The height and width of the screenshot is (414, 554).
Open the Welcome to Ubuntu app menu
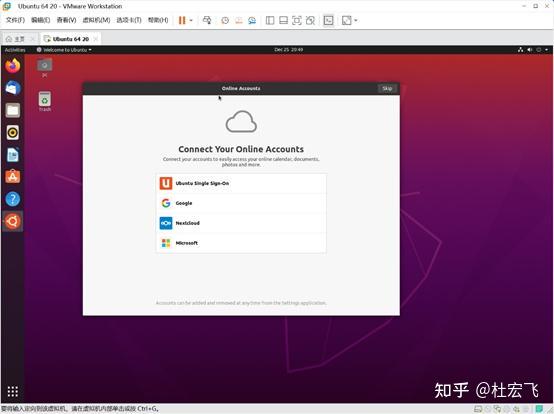coord(64,50)
